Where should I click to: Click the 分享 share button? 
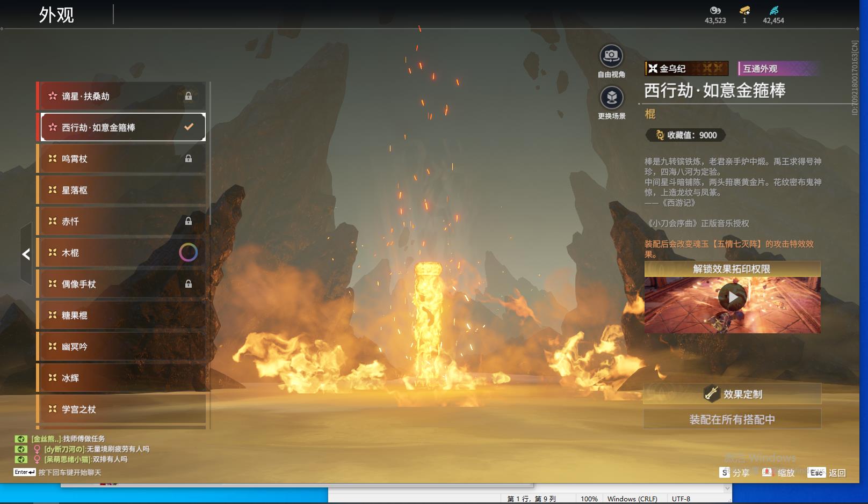pos(735,472)
